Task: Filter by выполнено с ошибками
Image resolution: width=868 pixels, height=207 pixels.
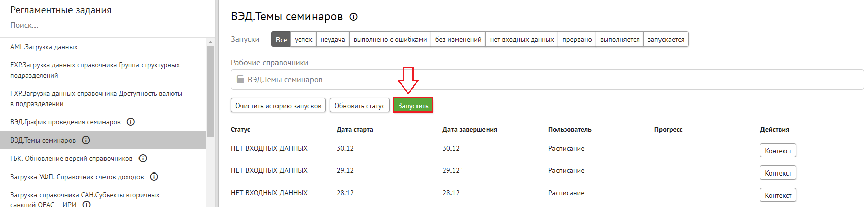Action: tap(390, 39)
